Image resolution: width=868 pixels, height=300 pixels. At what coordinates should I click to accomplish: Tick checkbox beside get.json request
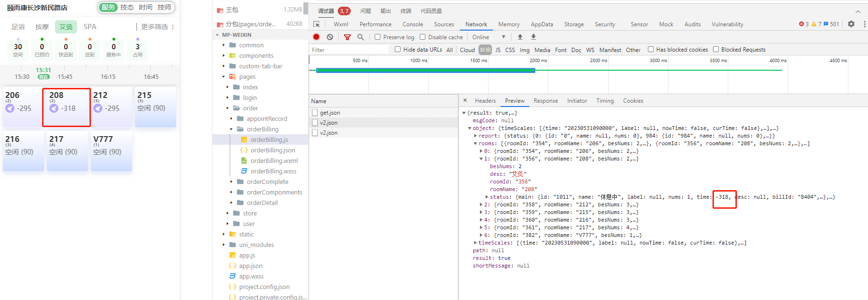pyautogui.click(x=315, y=113)
